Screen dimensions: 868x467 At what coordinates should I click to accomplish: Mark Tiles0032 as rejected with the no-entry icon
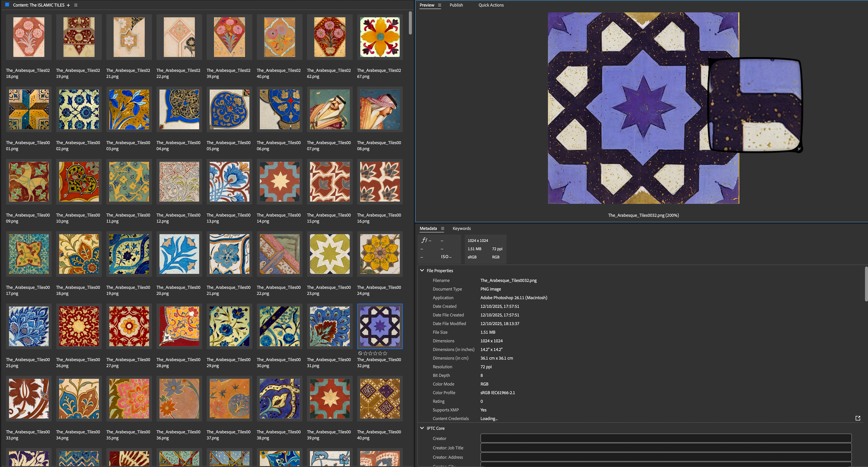360,354
